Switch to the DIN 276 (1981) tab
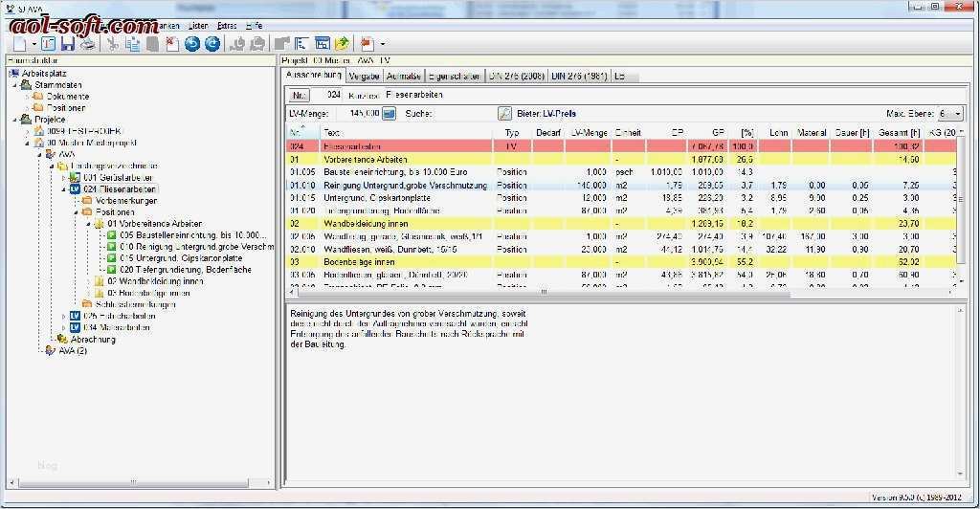Screen dimensions: 980x509 coord(579,77)
